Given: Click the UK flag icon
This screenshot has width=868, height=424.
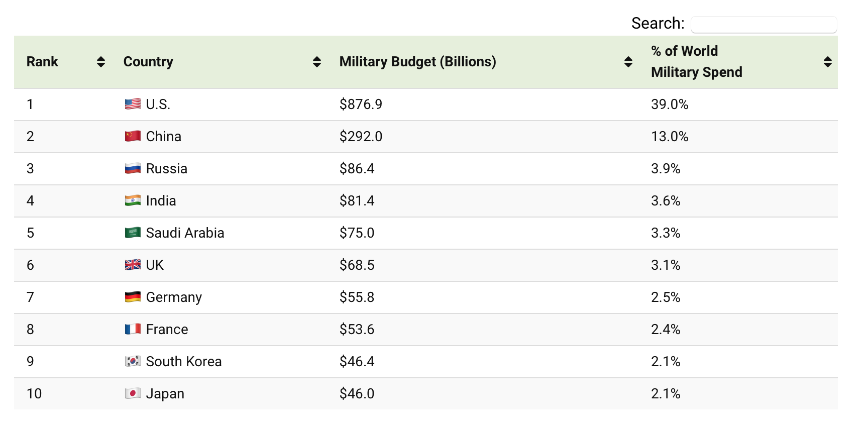Looking at the screenshot, I should coord(133,265).
